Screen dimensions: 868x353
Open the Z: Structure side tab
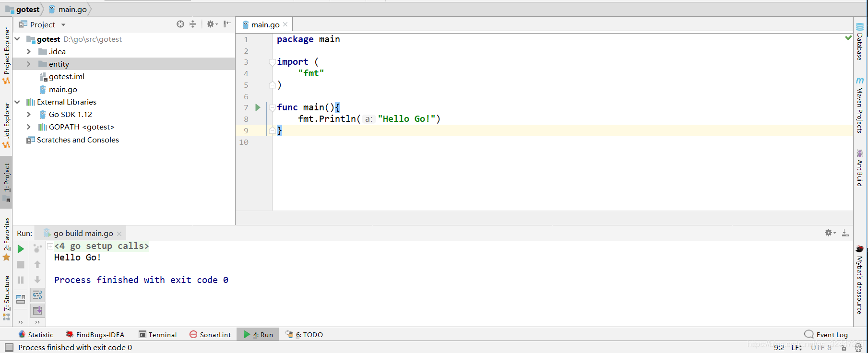(6, 297)
